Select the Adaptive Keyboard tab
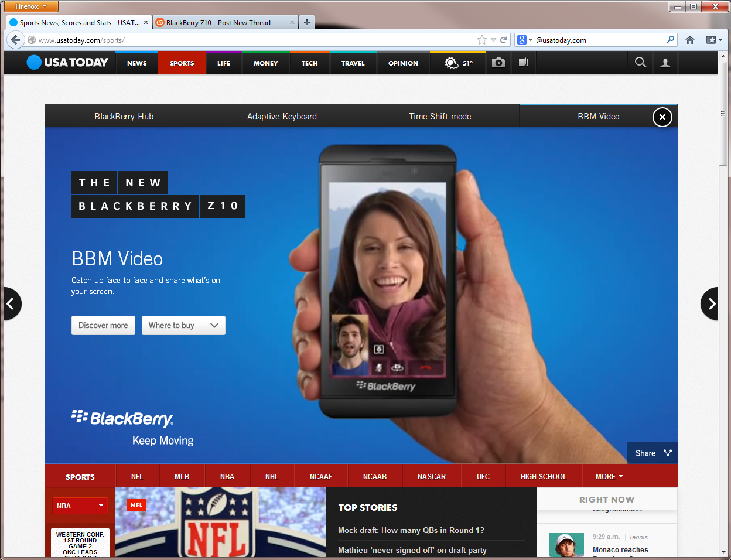This screenshot has height=560, width=731. [x=282, y=117]
